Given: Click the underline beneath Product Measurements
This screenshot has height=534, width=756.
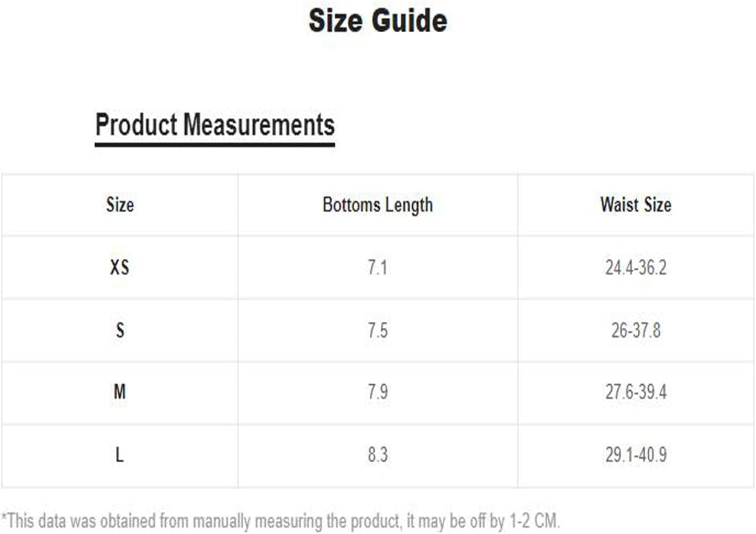Looking at the screenshot, I should [x=215, y=145].
